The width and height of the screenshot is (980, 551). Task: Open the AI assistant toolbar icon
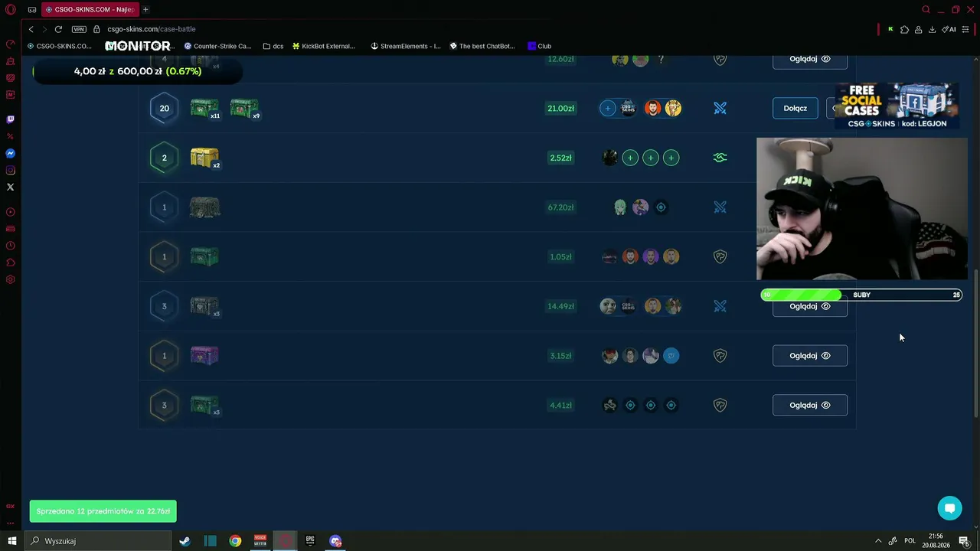[949, 29]
